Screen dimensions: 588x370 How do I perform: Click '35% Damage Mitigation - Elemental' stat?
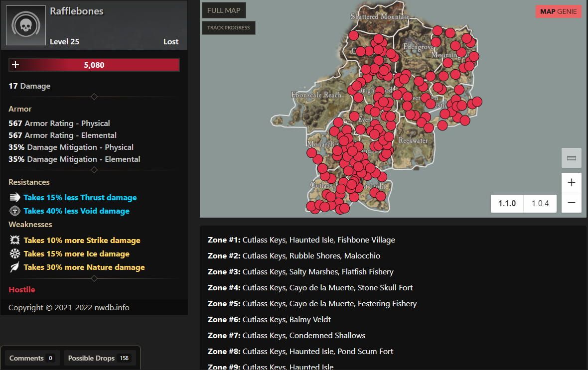(74, 159)
